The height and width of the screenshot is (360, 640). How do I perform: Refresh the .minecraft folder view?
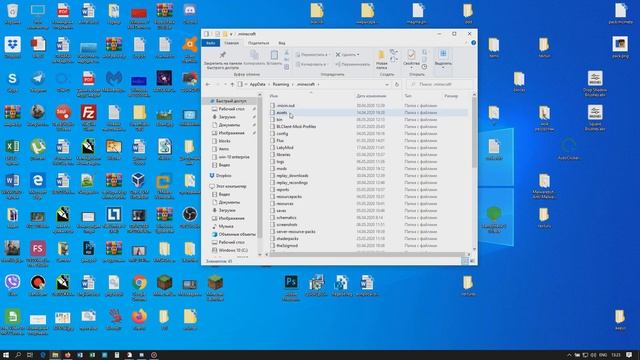pos(396,84)
